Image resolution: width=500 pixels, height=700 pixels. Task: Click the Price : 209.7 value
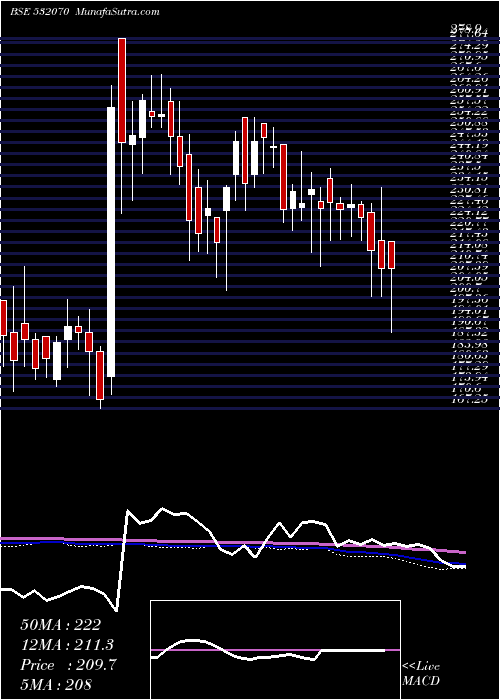click(x=68, y=665)
